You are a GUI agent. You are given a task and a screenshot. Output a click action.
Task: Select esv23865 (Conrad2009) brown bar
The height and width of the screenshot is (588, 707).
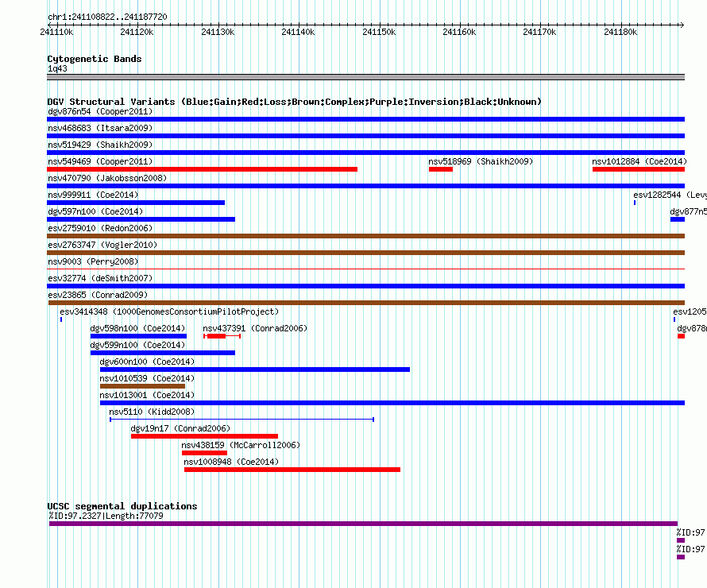[x=366, y=303]
